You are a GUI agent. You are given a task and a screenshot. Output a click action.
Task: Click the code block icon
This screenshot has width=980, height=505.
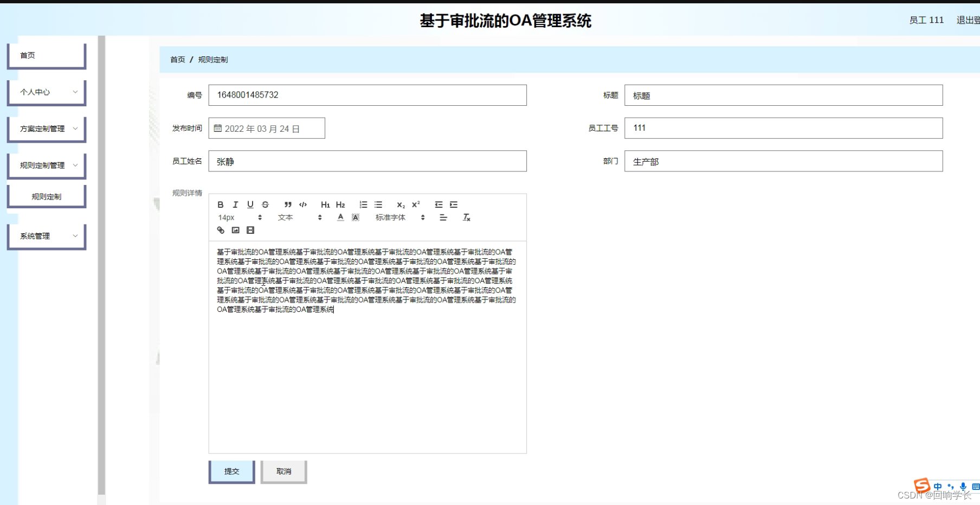coord(302,204)
